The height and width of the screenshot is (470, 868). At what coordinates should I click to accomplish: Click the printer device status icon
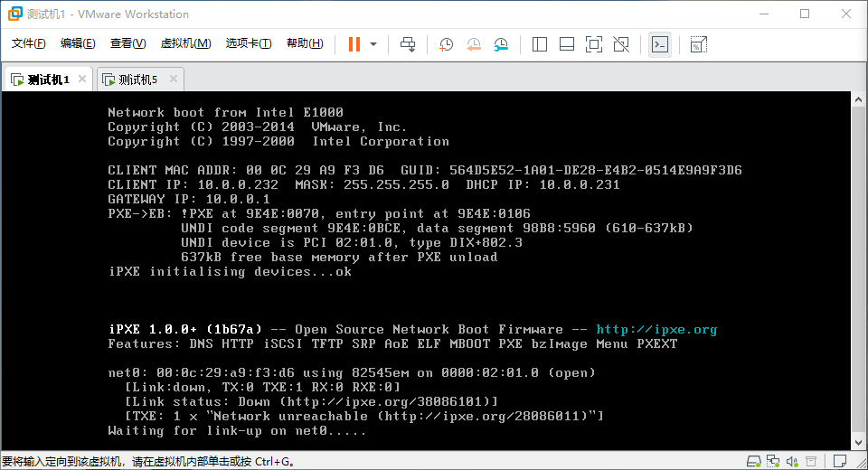(811, 461)
